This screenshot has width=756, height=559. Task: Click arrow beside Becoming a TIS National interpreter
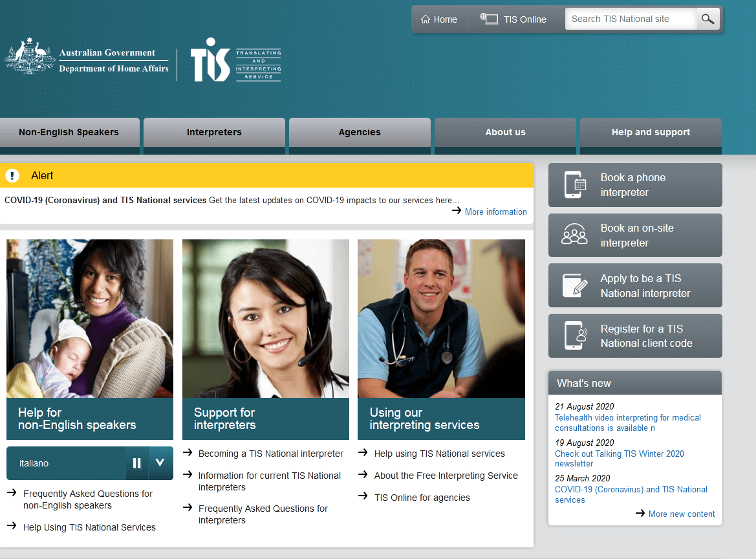[x=188, y=452]
